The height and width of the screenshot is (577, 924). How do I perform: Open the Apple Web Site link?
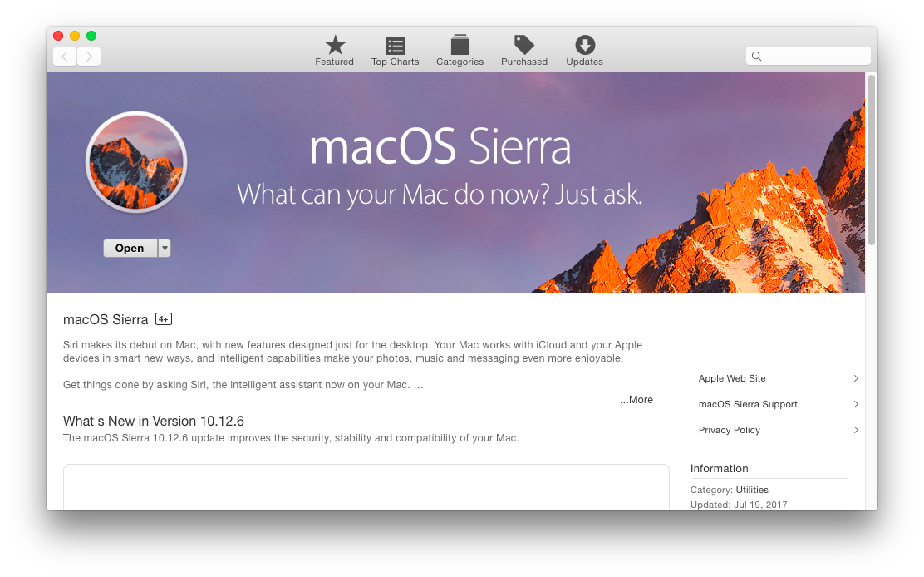pyautogui.click(x=732, y=378)
